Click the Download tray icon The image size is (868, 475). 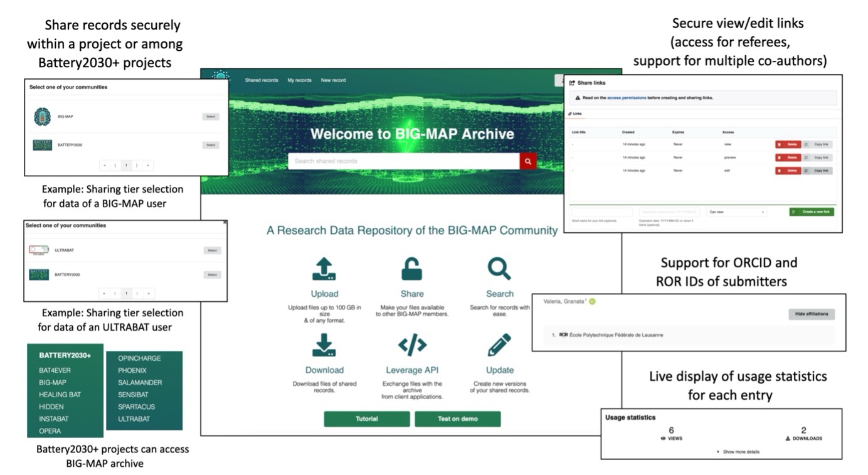[x=324, y=345]
